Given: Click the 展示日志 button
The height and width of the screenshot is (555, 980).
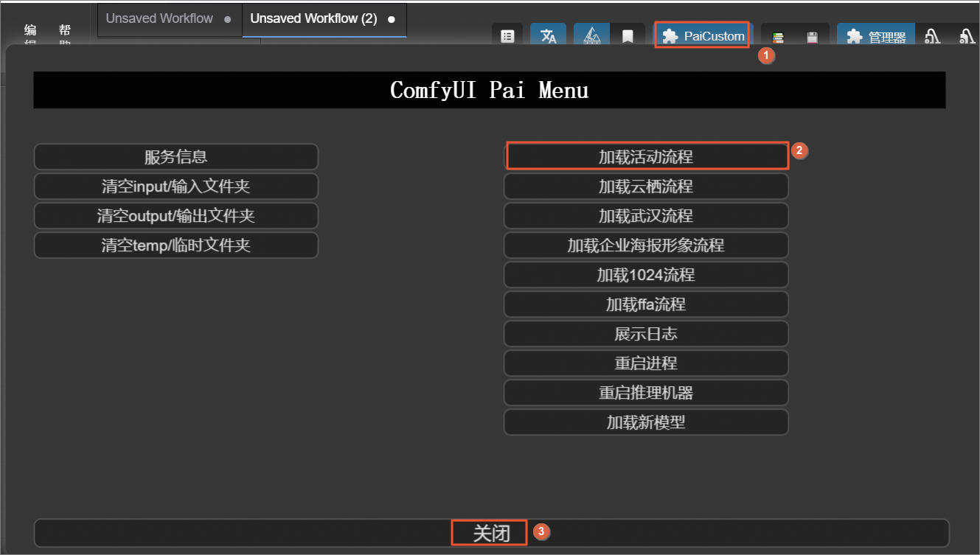Looking at the screenshot, I should [x=646, y=334].
